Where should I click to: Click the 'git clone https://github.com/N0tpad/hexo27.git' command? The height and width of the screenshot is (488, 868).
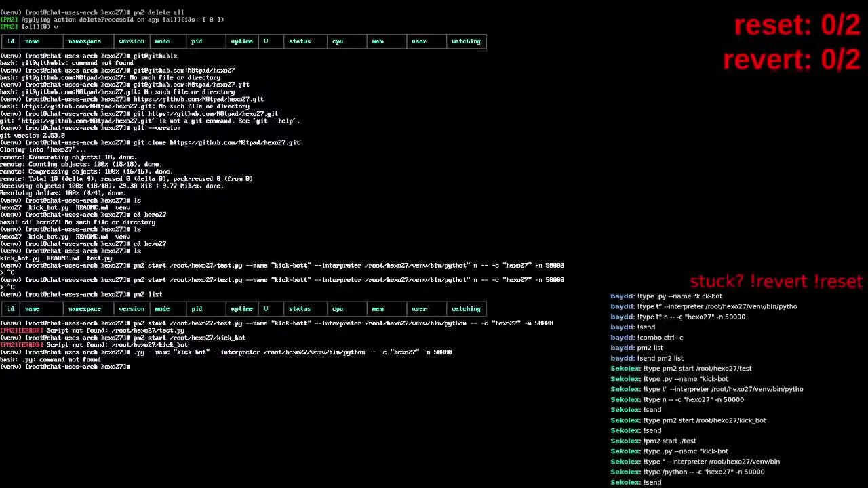[150, 142]
